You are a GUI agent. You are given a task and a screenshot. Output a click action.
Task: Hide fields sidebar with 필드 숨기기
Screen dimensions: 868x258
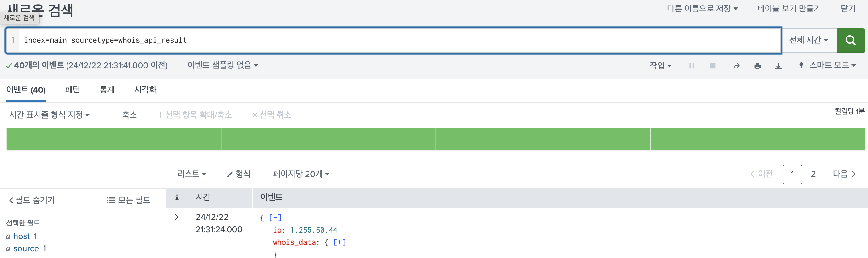click(x=32, y=200)
